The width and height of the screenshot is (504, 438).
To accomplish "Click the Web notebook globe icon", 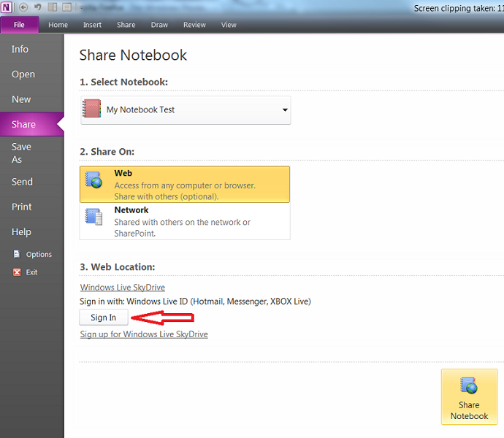I will pyautogui.click(x=93, y=180).
